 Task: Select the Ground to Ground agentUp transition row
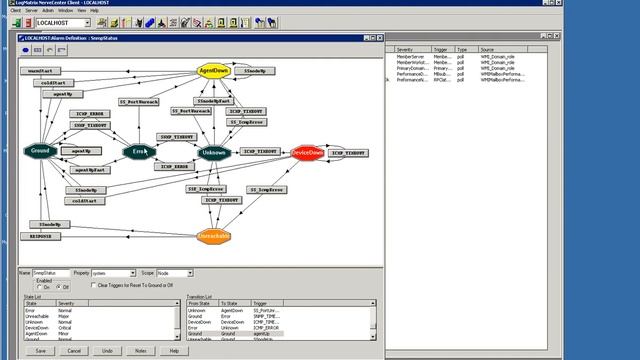click(235, 333)
